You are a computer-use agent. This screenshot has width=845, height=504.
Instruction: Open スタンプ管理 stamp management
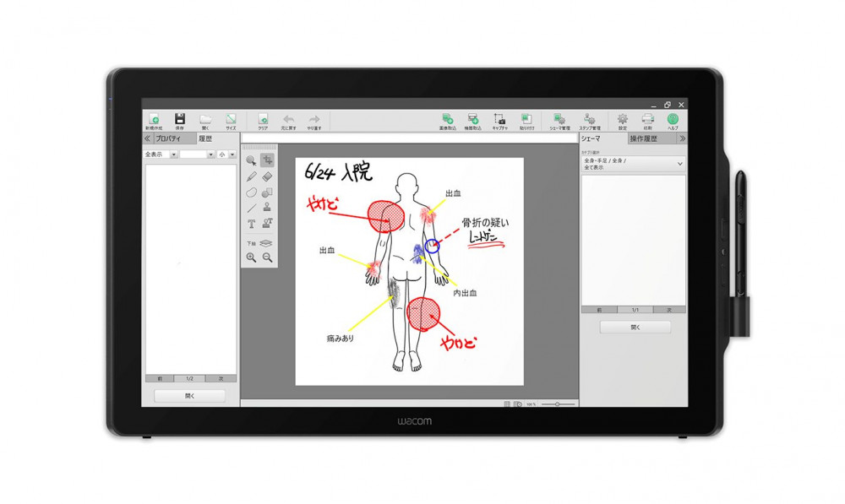[x=590, y=122]
